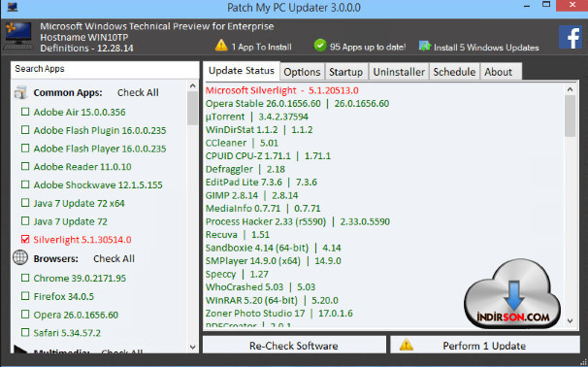This screenshot has width=588, height=367.
Task: Click update status list scroll up arrow
Action: [x=570, y=89]
